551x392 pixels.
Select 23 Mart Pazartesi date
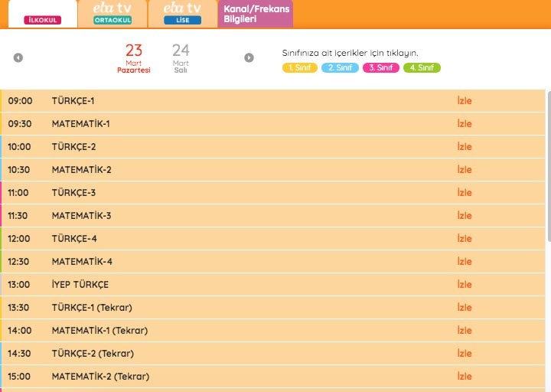coord(134,58)
